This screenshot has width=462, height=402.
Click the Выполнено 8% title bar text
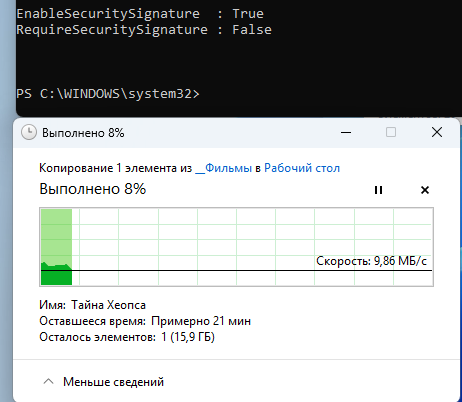(x=83, y=133)
